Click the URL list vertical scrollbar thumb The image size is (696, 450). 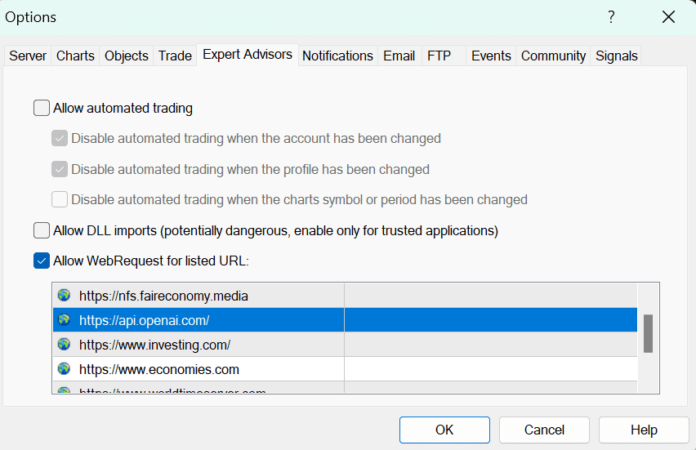[x=648, y=333]
